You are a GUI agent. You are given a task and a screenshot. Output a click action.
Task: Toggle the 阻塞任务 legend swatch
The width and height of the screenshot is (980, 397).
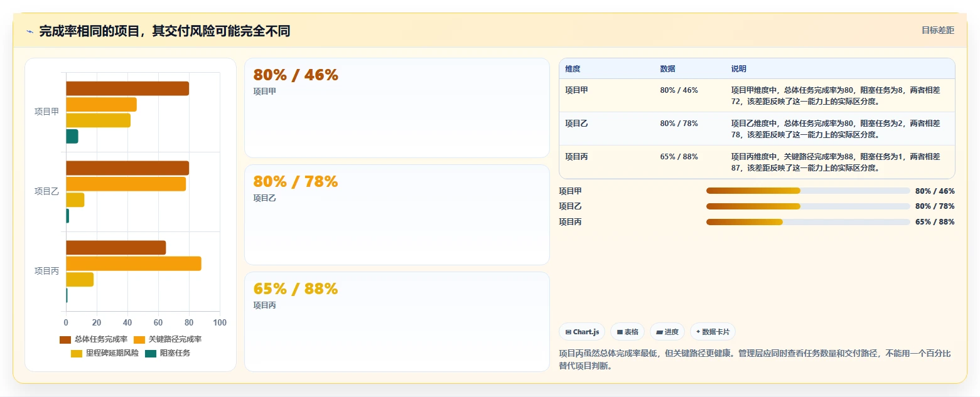[x=151, y=353]
